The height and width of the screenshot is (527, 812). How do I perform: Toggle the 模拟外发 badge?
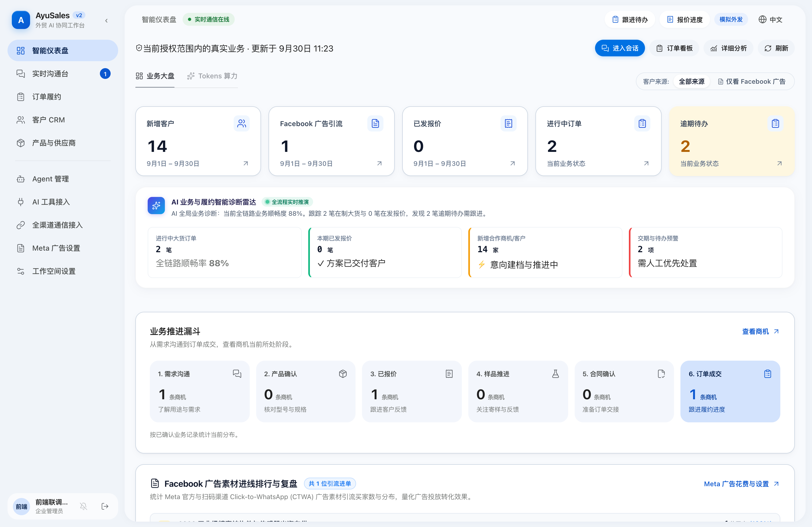pos(731,19)
